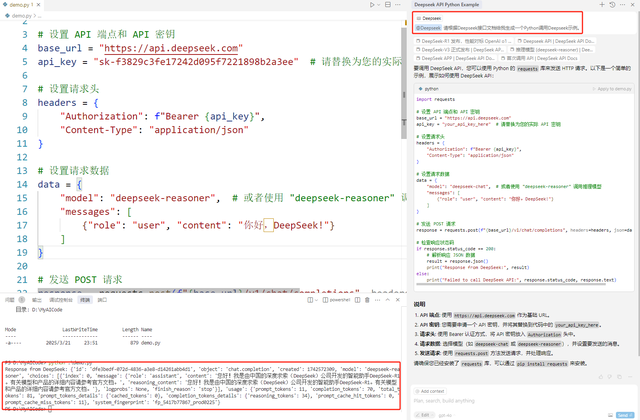Click the 'pip install requests' inline code
Image resolution: width=640 pixels, height=420 pixels.
click(542, 363)
